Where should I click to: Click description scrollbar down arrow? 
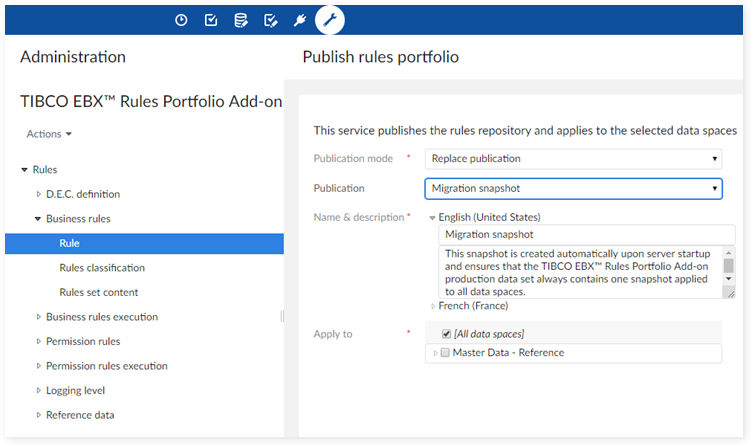tap(728, 279)
